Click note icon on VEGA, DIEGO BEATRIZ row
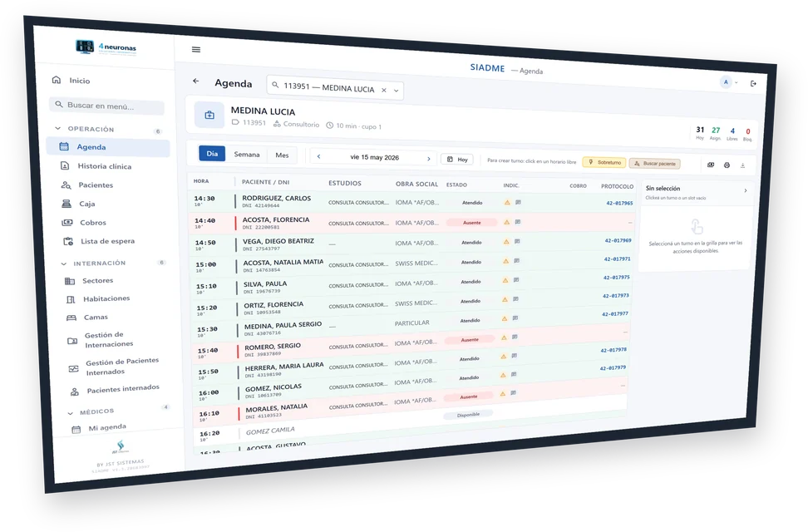The image size is (808, 532). (x=517, y=241)
